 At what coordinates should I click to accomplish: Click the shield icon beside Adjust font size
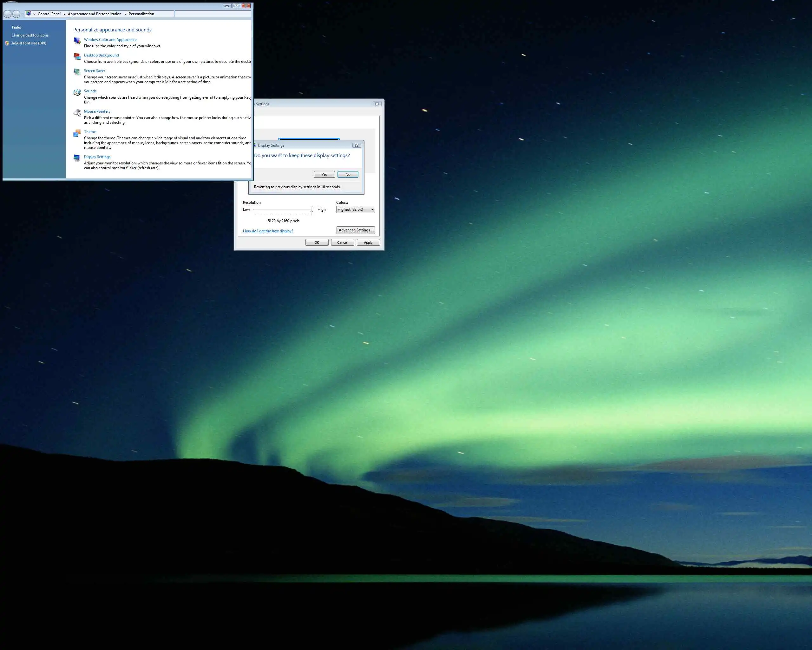[7, 43]
